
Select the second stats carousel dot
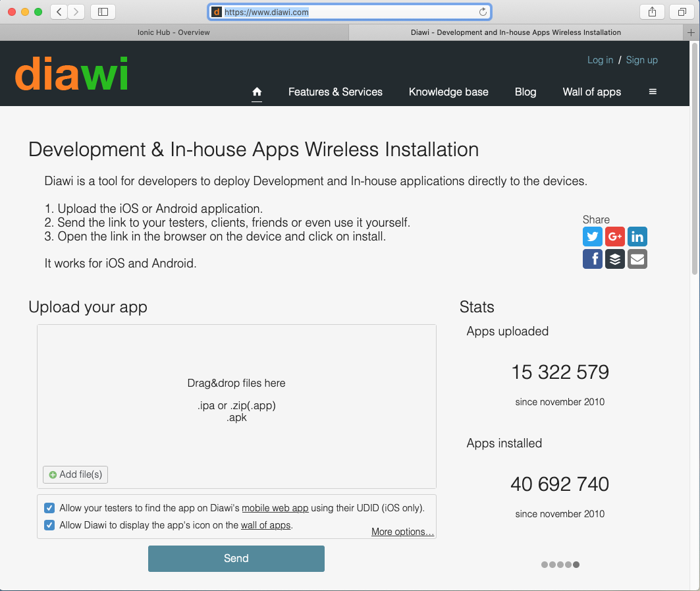[552, 565]
